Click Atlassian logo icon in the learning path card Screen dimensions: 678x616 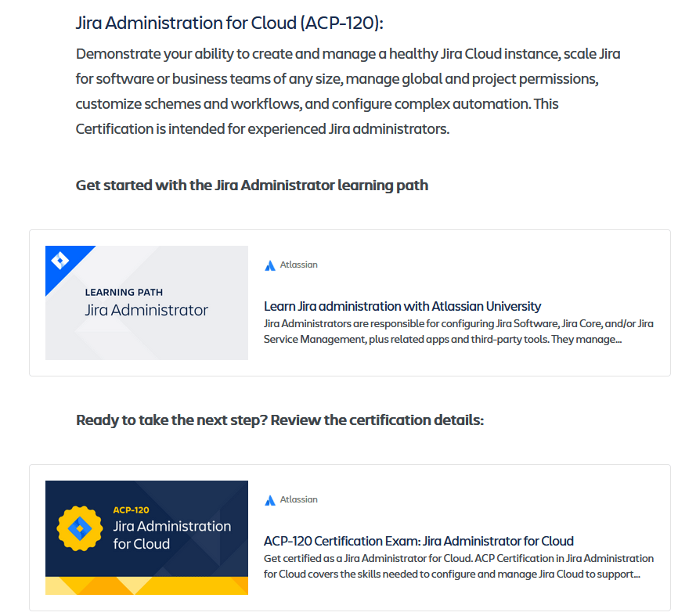[270, 265]
